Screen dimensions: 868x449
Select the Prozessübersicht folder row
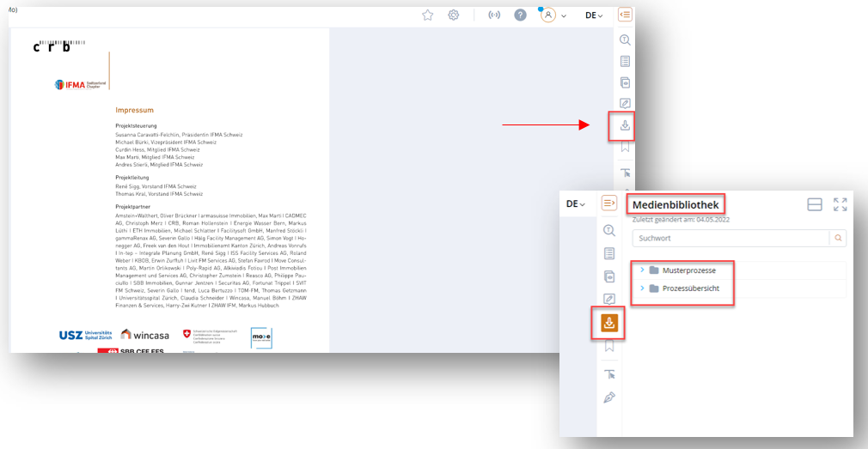point(740,288)
